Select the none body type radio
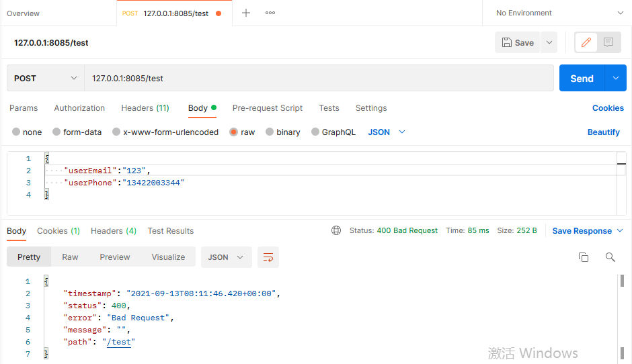 click(16, 132)
